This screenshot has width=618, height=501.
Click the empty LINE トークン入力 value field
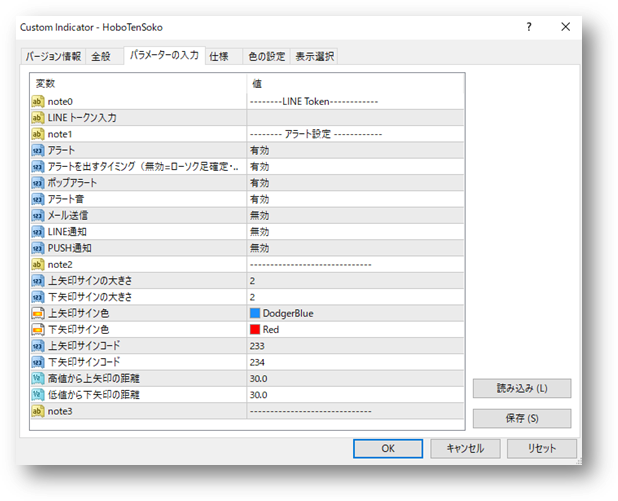coord(355,118)
